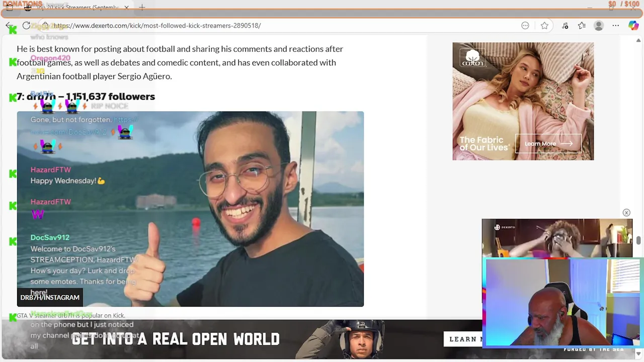Click the drb7h thumbs-up photo
644x362 pixels.
pos(190,209)
